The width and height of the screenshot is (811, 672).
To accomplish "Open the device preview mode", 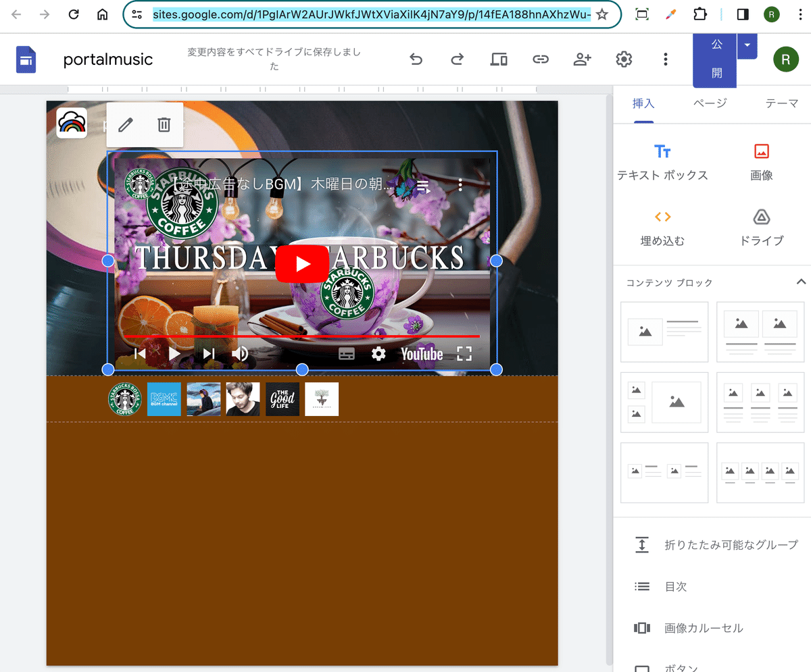I will click(x=499, y=59).
